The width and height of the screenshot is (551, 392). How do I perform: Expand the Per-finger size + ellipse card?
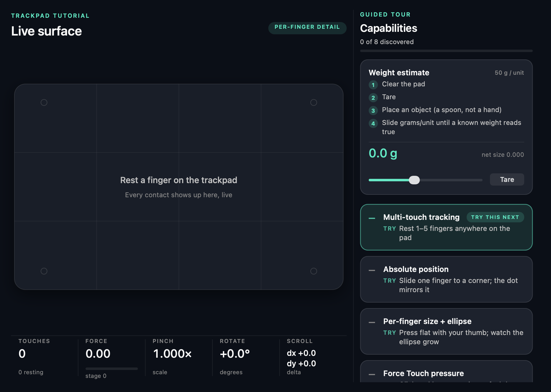coord(446,331)
